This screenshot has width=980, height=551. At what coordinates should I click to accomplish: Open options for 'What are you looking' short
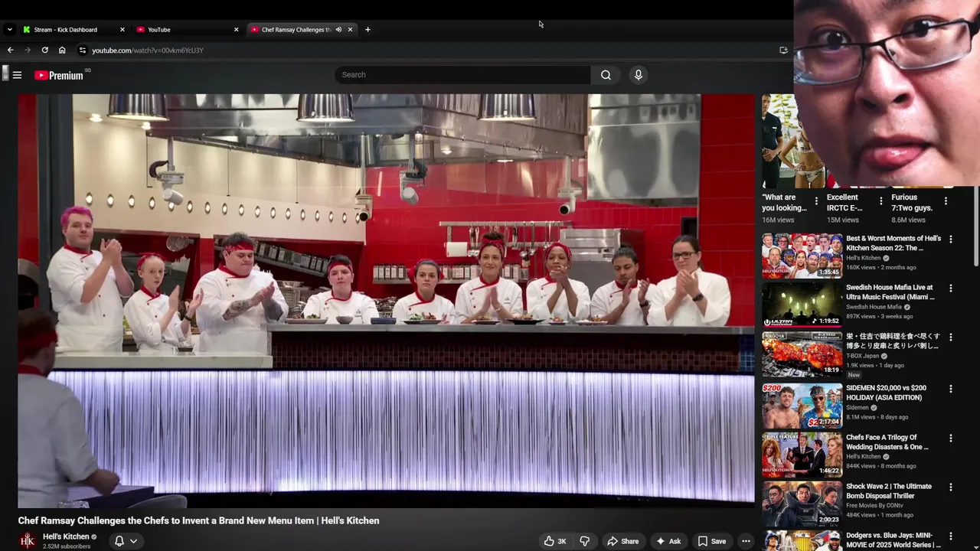pyautogui.click(x=816, y=201)
